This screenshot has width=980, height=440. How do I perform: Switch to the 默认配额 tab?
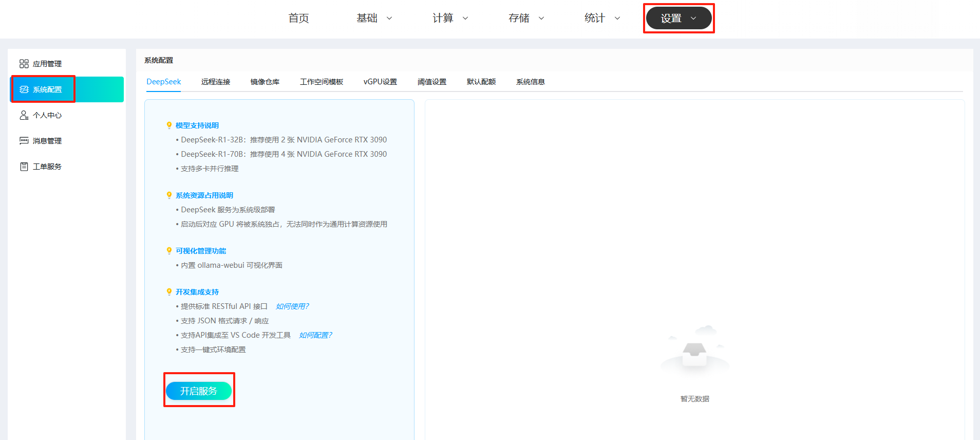(x=481, y=82)
